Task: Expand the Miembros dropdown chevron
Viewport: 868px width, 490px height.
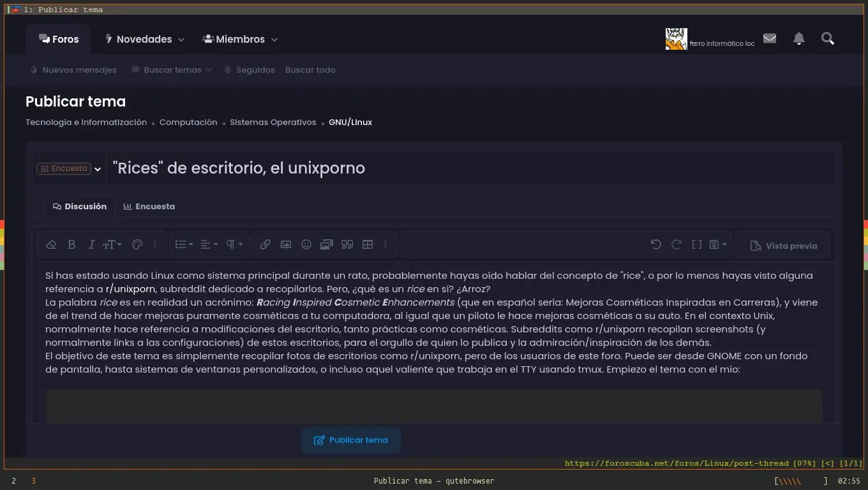Action: [x=274, y=40]
